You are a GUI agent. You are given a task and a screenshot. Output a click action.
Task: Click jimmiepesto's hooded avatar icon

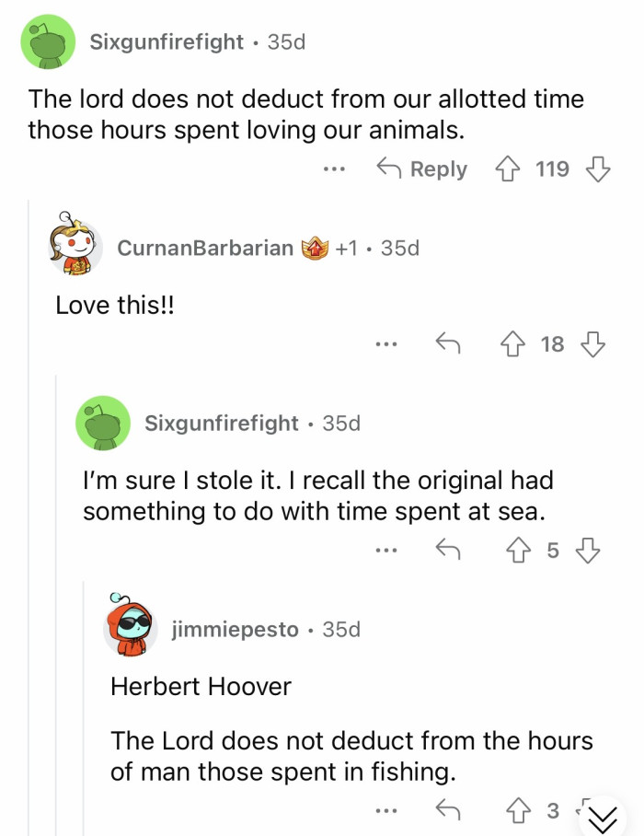coord(131,630)
